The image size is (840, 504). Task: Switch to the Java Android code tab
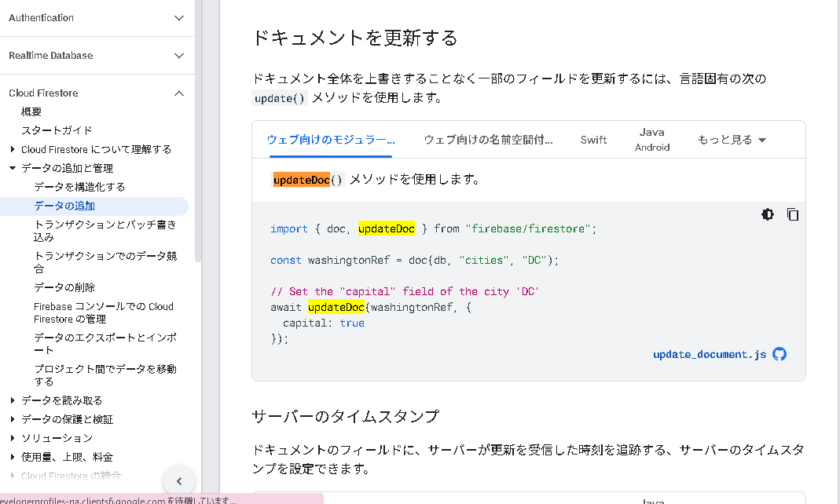(652, 140)
